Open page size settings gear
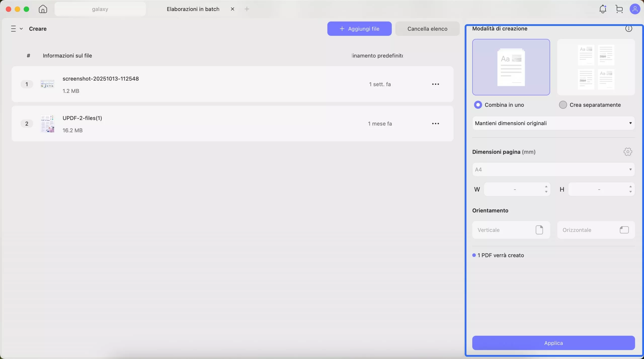Image resolution: width=644 pixels, height=359 pixels. [628, 152]
